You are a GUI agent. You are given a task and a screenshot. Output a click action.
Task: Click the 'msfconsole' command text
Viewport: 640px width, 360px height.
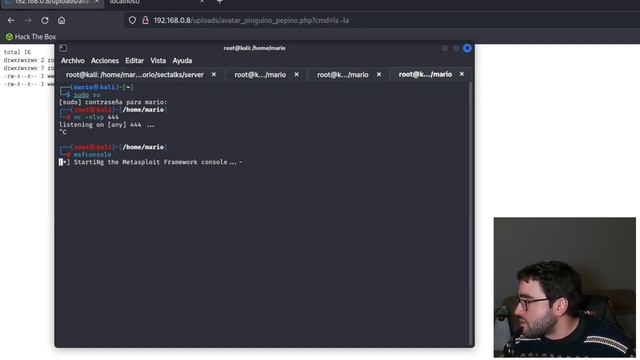tap(92, 155)
